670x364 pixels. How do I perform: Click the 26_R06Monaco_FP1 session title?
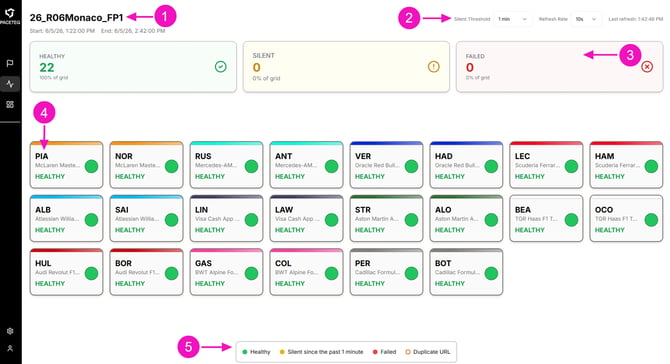tap(76, 18)
